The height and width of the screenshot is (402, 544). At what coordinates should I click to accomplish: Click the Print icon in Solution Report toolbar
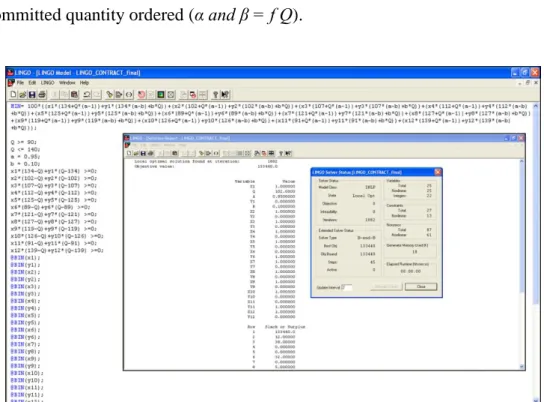(x=151, y=153)
